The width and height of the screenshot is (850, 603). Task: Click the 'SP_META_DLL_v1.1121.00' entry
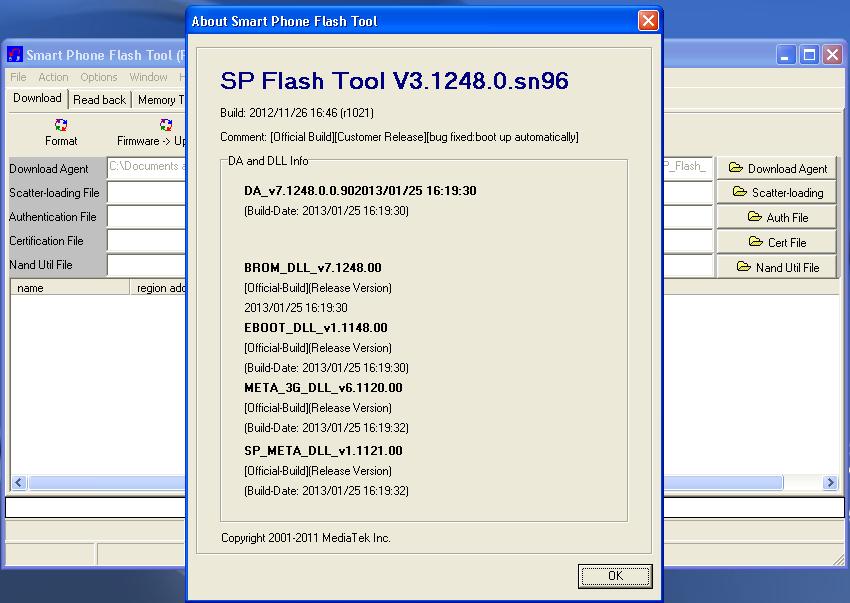pyautogui.click(x=323, y=451)
